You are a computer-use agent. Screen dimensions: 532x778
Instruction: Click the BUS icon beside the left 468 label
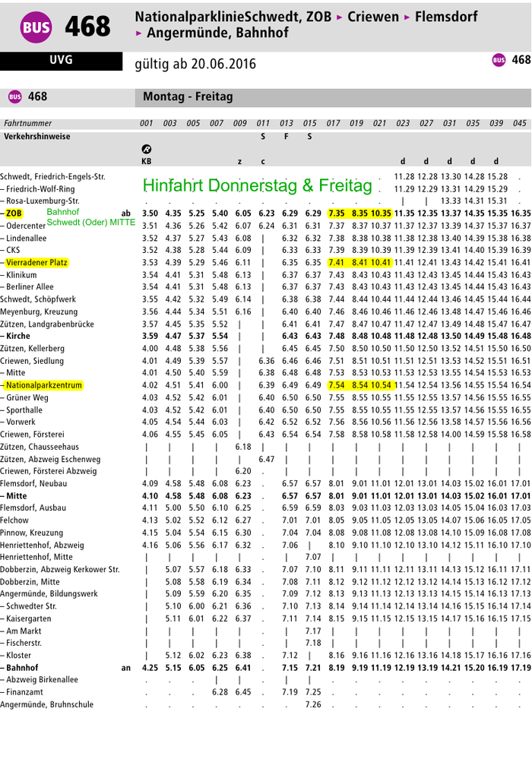point(15,96)
